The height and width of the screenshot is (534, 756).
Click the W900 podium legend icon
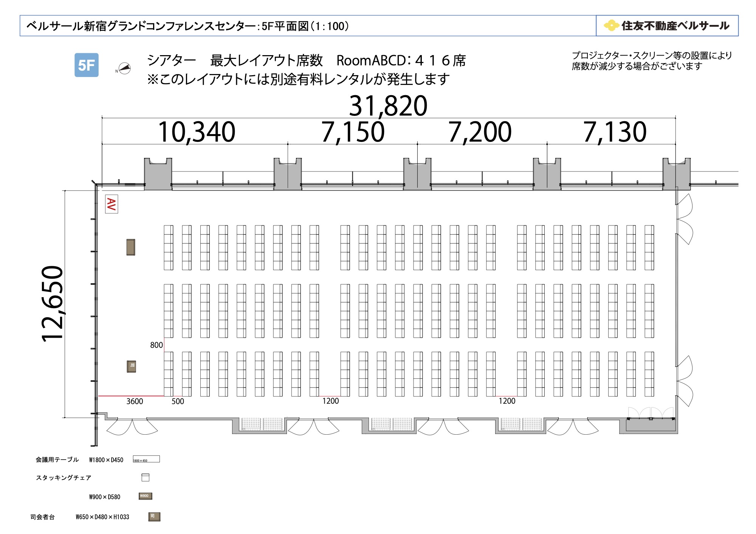146,496
